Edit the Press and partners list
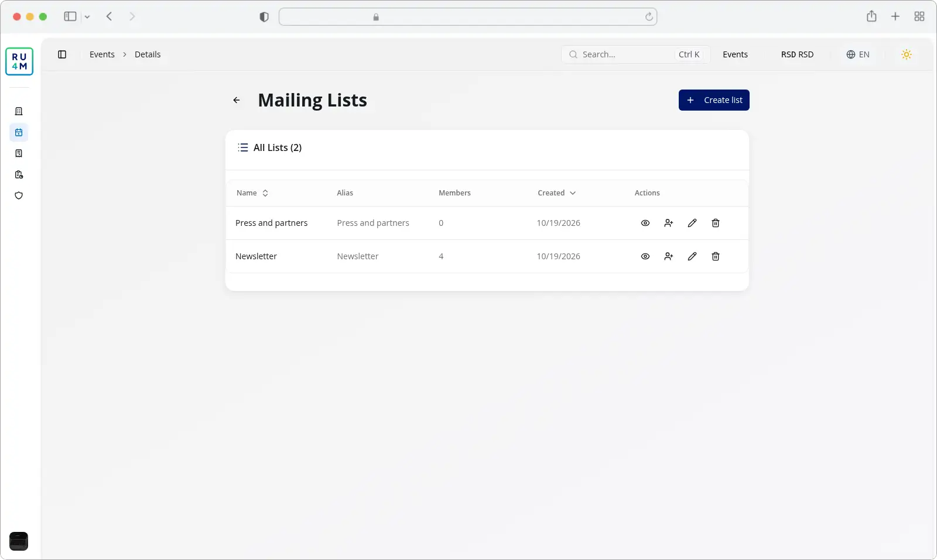 pyautogui.click(x=692, y=223)
